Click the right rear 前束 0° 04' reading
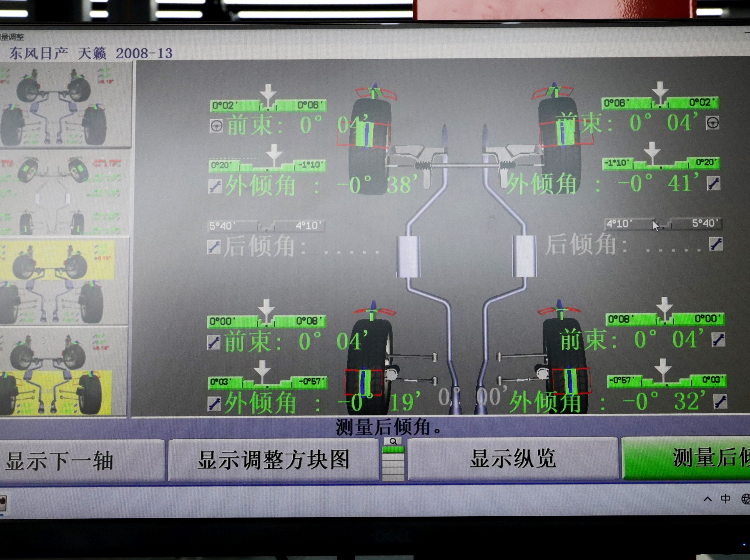750x560 pixels. pos(631,339)
